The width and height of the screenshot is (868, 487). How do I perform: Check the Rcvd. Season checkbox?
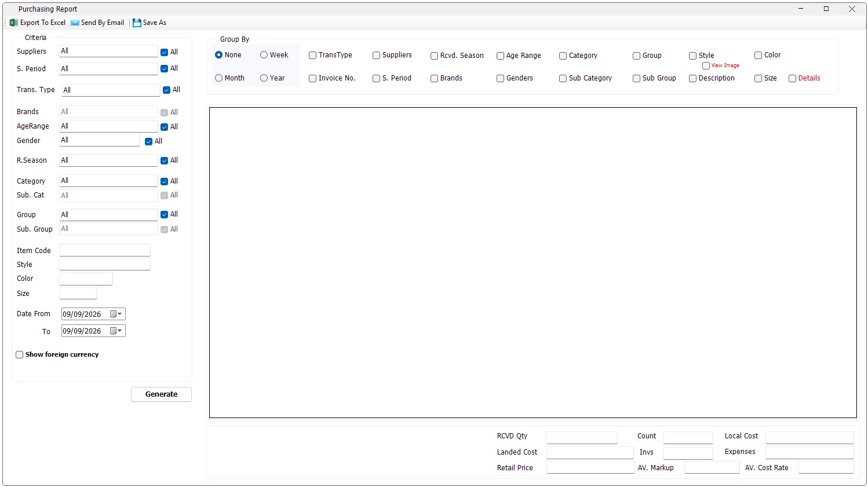point(434,56)
